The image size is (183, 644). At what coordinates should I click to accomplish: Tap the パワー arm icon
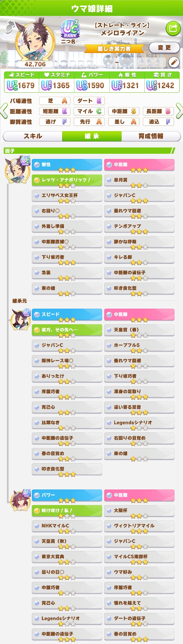pos(83,75)
